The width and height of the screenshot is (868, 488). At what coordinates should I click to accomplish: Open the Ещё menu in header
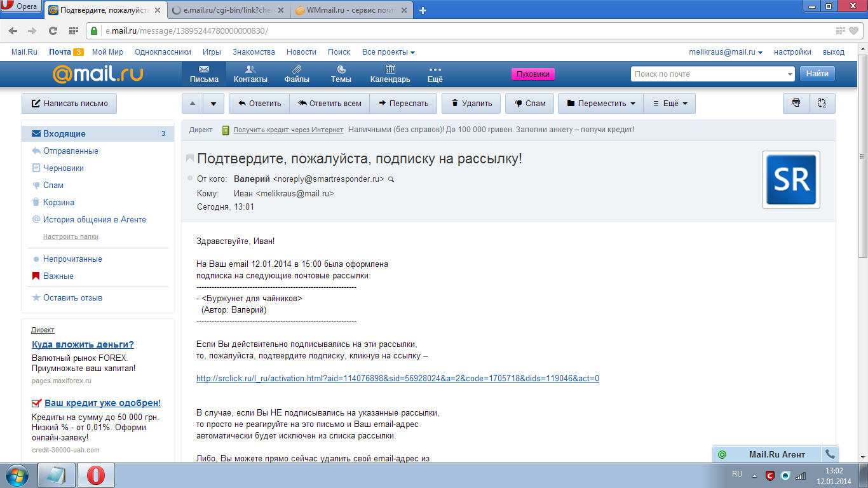[x=435, y=74]
